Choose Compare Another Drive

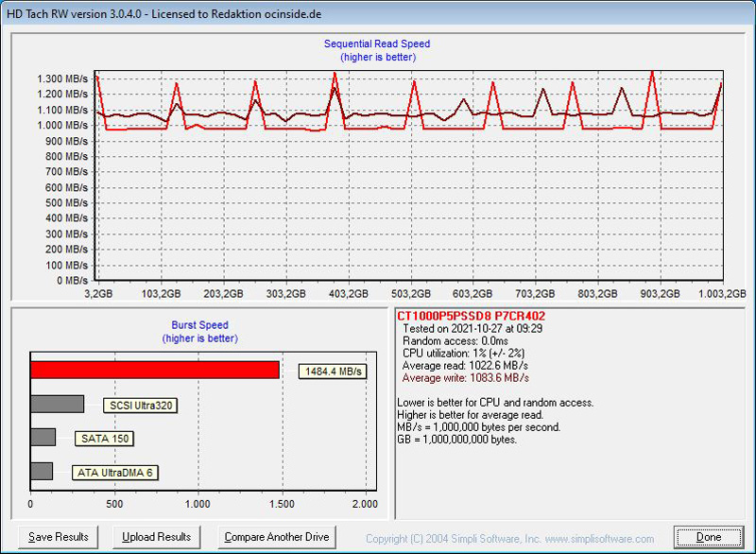[277, 537]
